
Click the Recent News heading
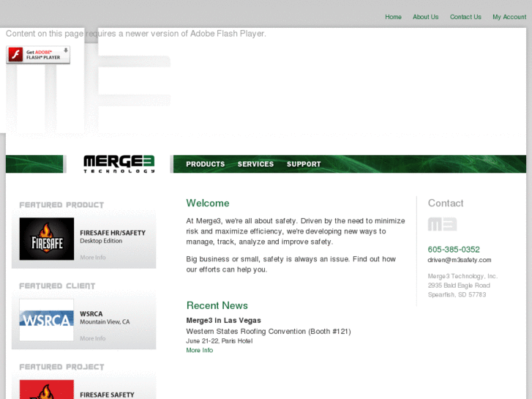point(217,305)
